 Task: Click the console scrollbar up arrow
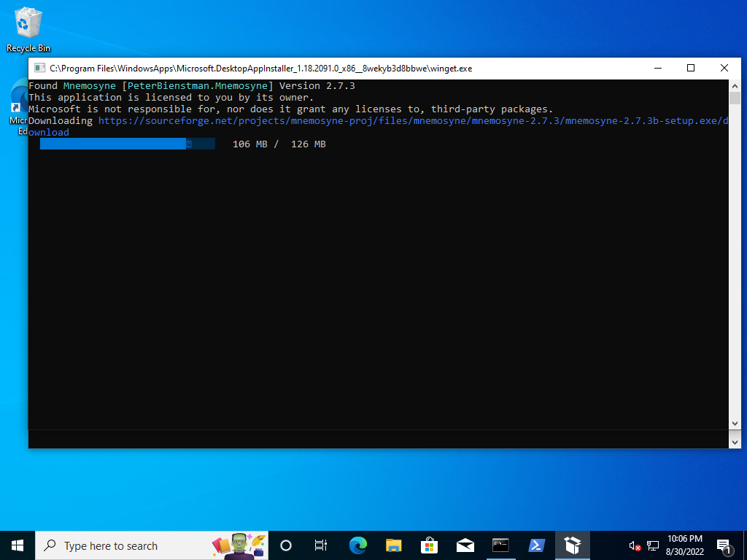(x=735, y=86)
